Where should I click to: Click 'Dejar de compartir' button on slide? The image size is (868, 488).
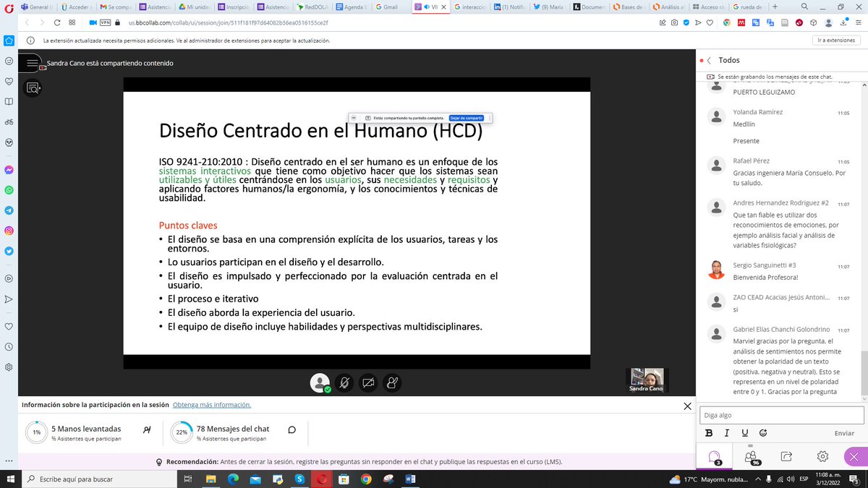click(x=467, y=118)
